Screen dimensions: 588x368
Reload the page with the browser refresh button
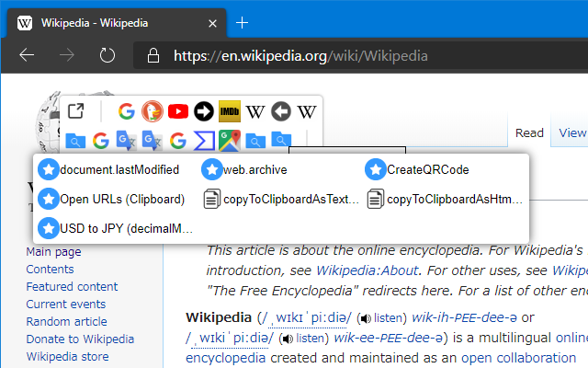[x=107, y=55]
